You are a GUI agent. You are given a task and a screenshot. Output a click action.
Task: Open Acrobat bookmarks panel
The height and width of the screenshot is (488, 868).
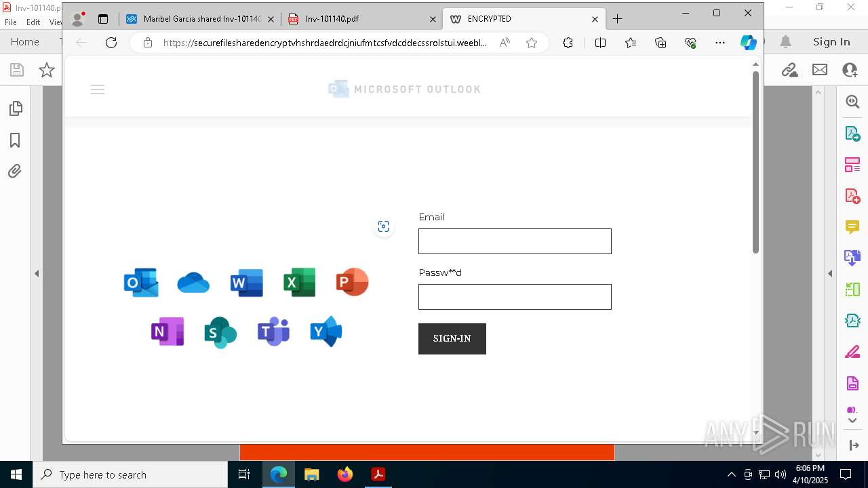15,140
